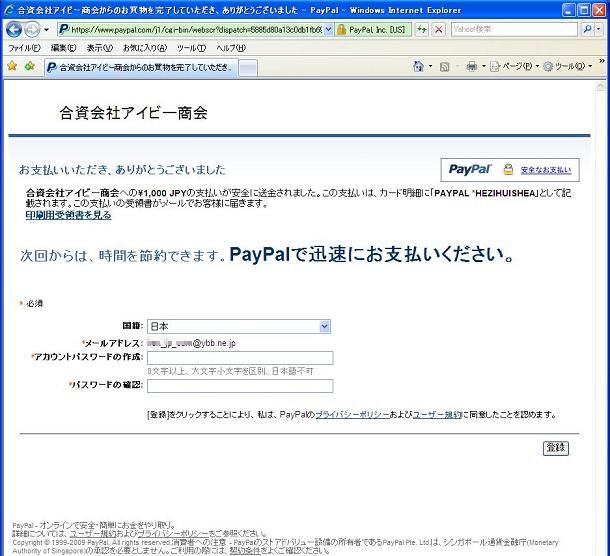Image resolution: width=610 pixels, height=556 pixels.
Task: Open the お気に入り(A) menu
Action: (145, 48)
